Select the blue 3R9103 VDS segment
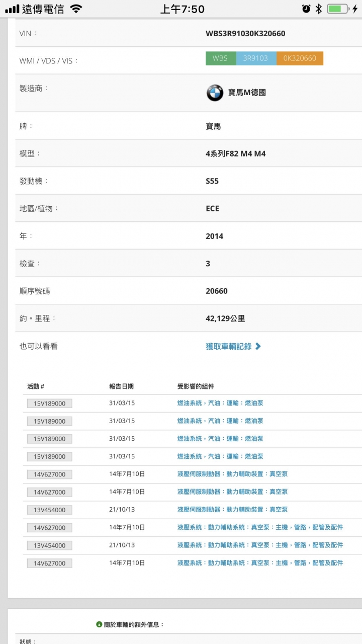Image resolution: width=362 pixels, height=644 pixels. point(255,58)
